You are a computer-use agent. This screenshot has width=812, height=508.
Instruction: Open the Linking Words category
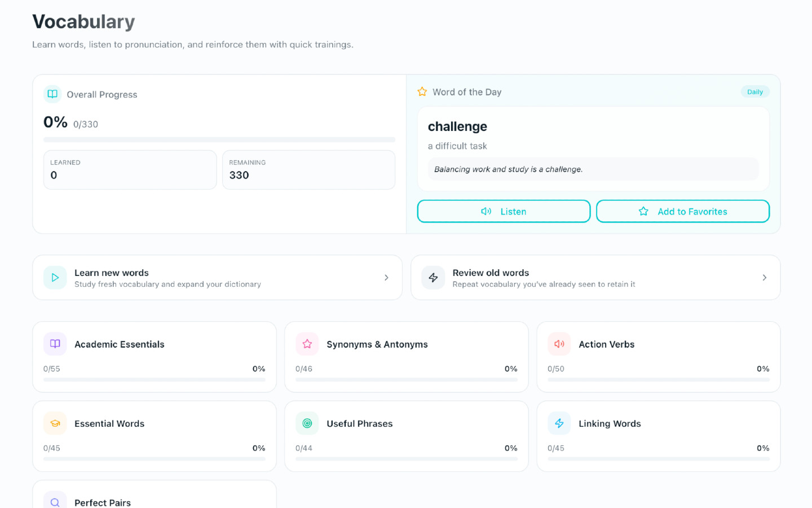click(x=659, y=436)
